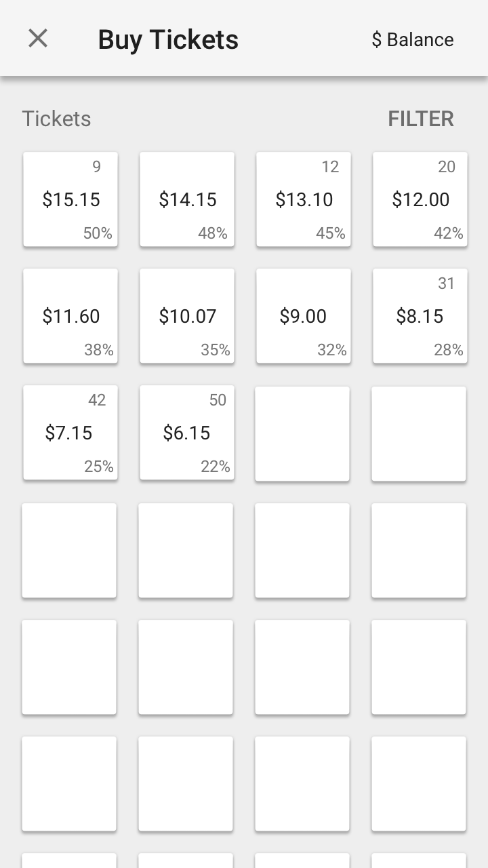Select the $8.15 ticket
Screen dimensions: 488x868
click(420, 316)
